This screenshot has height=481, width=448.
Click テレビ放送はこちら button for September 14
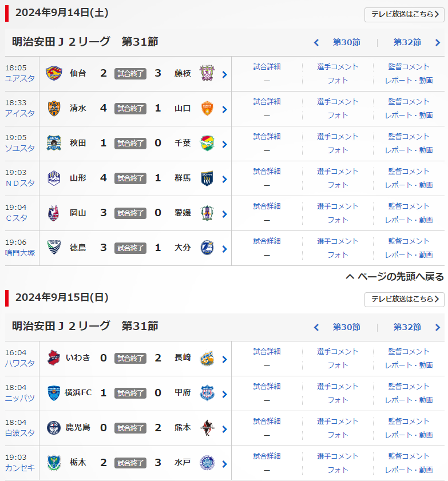[404, 14]
